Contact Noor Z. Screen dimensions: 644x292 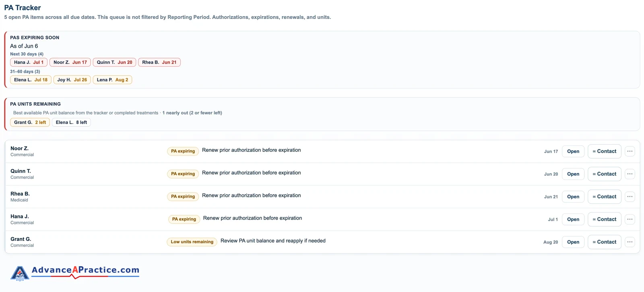pos(605,151)
